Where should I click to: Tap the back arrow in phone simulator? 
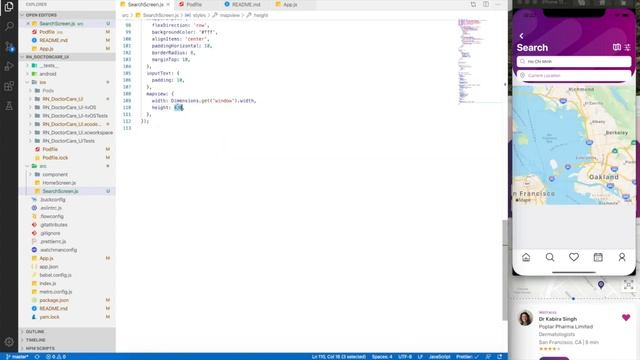[521, 36]
